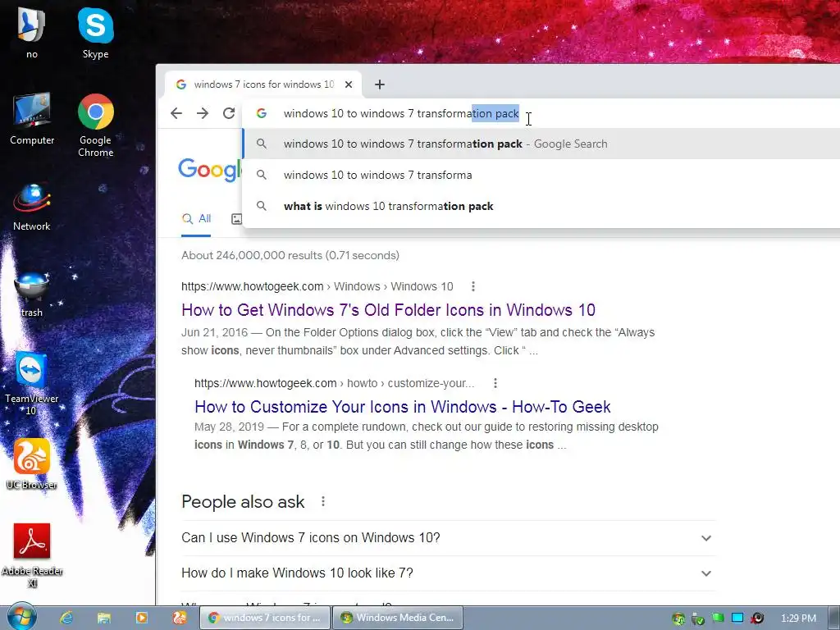Click the Google icon in address bar
Viewport: 840px width, 630px height.
[x=262, y=113]
